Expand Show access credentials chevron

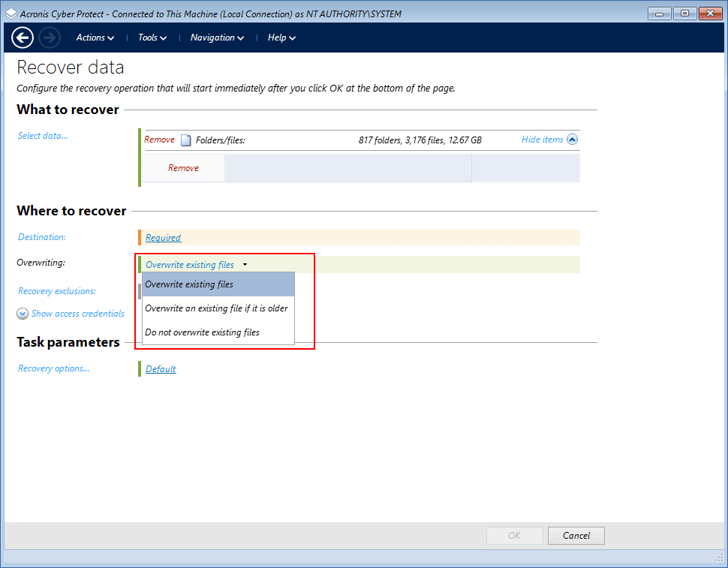[23, 314]
